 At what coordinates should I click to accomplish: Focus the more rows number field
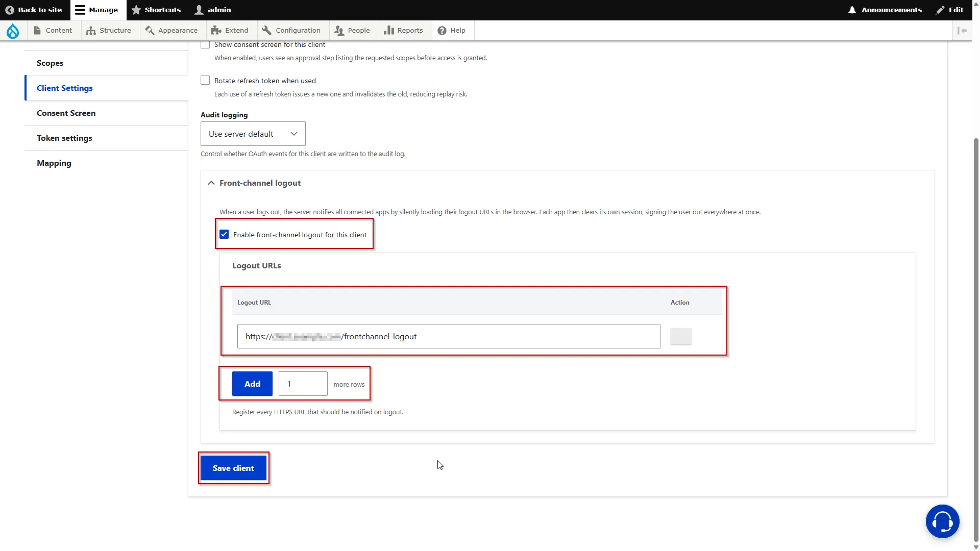pos(303,384)
